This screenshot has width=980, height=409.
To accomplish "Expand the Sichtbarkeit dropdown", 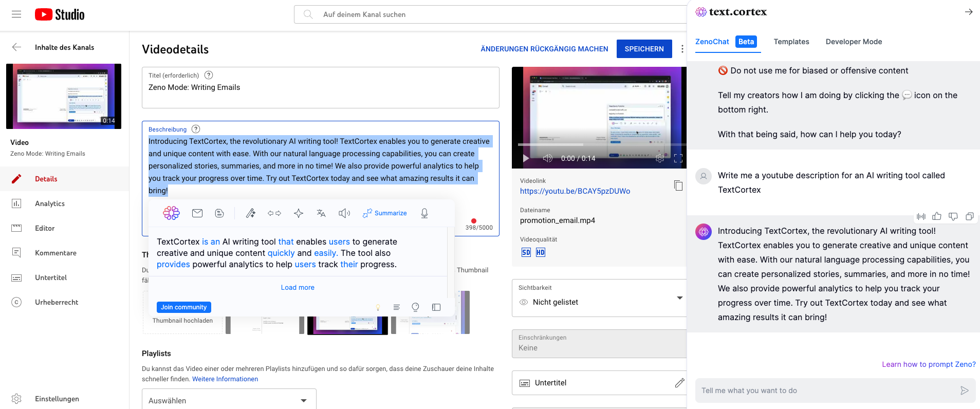I will click(x=599, y=298).
